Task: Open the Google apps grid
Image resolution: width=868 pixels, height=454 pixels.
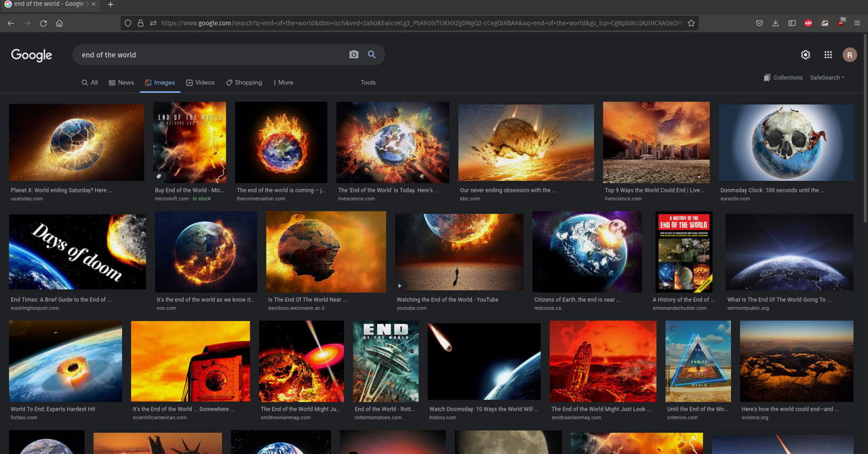Action: click(828, 55)
